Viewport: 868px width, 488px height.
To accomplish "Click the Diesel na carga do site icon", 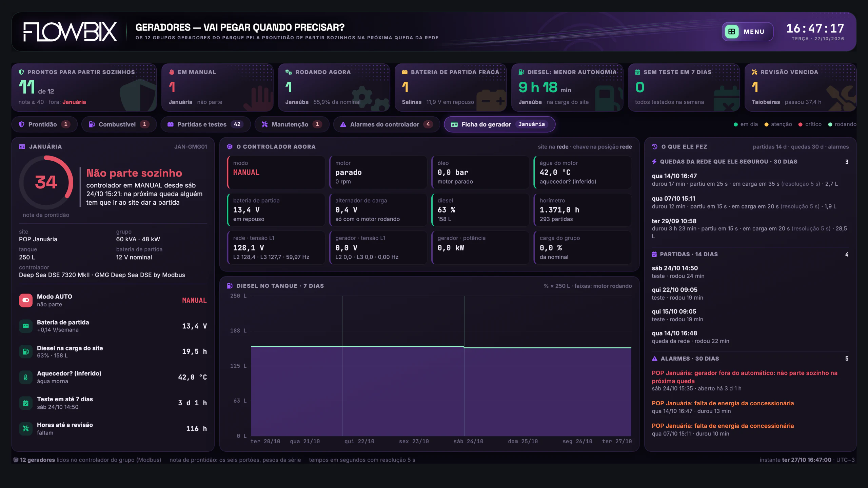I will tap(26, 352).
